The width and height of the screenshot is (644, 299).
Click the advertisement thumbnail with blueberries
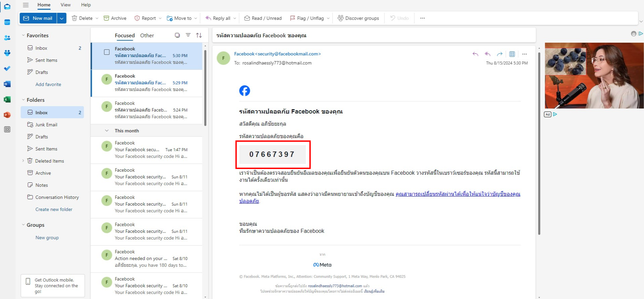coord(565,61)
